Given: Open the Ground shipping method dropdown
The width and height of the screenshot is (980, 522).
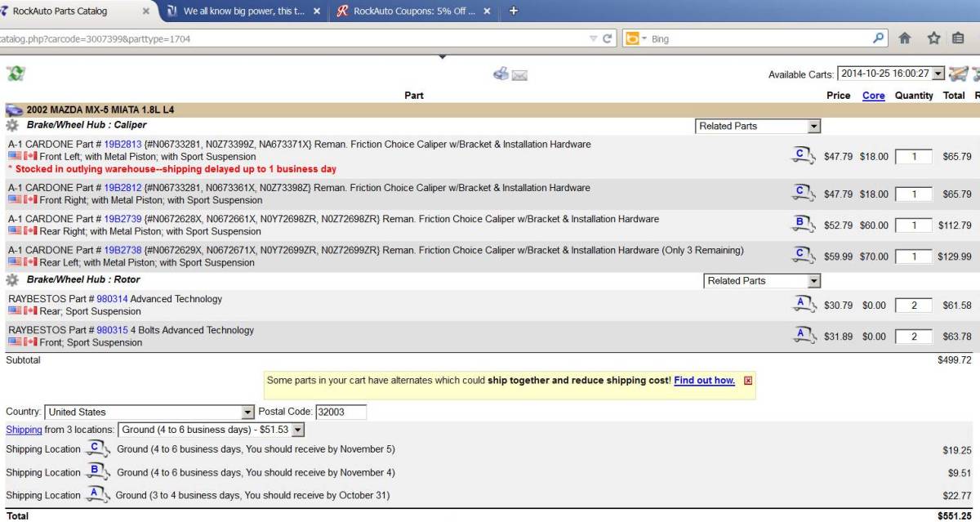Looking at the screenshot, I should tap(212, 430).
